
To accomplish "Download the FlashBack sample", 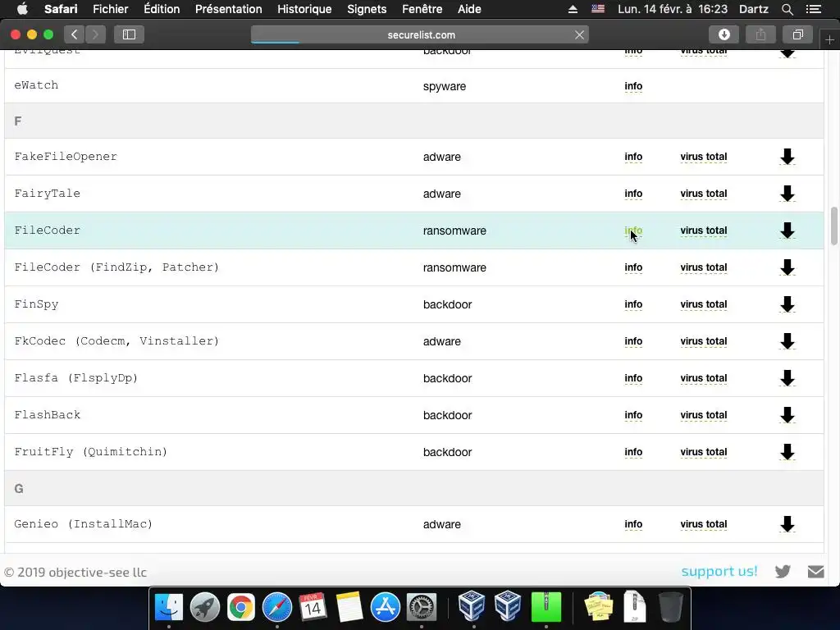I will [787, 415].
